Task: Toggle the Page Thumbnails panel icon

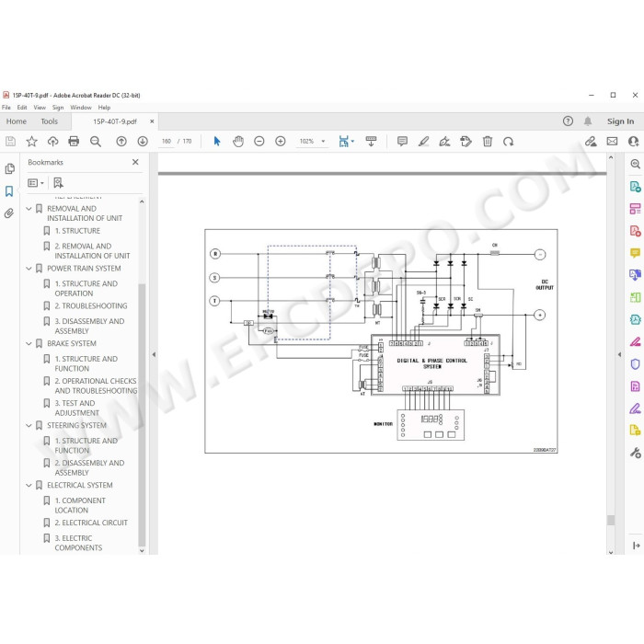Action: pos(9,168)
